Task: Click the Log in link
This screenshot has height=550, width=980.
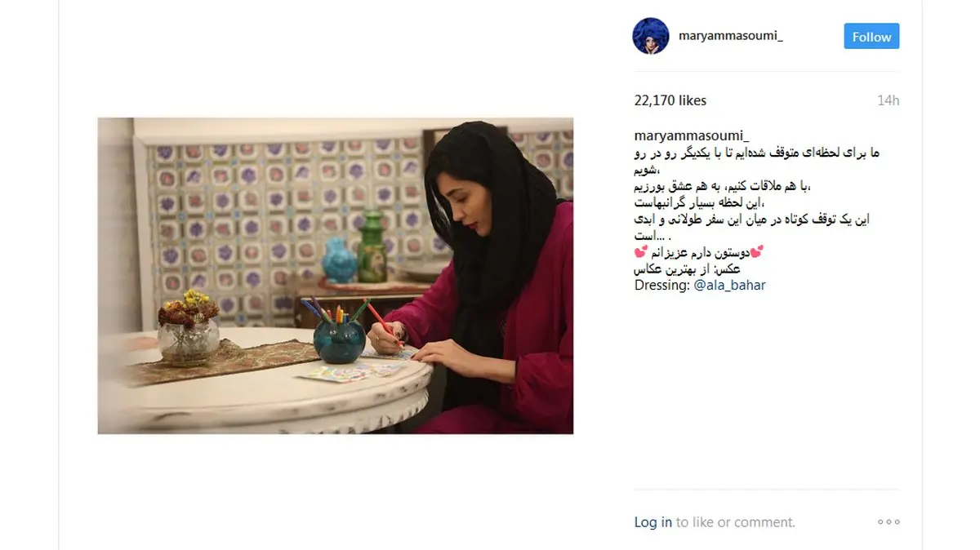Action: click(x=653, y=522)
